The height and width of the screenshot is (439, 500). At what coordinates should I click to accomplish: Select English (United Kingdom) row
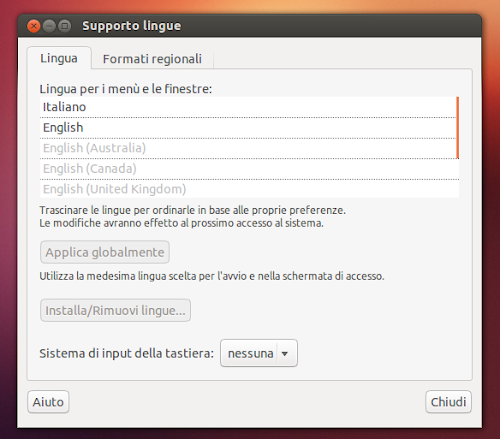(249, 189)
